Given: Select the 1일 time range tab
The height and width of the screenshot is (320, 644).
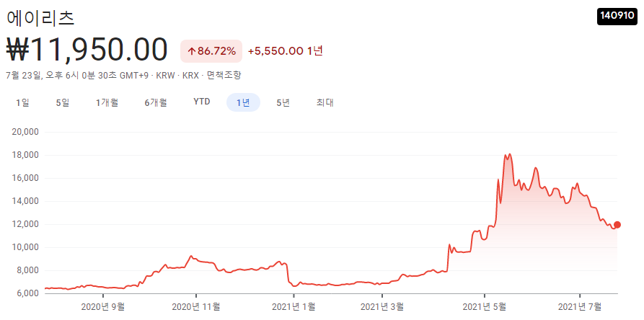Looking at the screenshot, I should click(x=22, y=102).
